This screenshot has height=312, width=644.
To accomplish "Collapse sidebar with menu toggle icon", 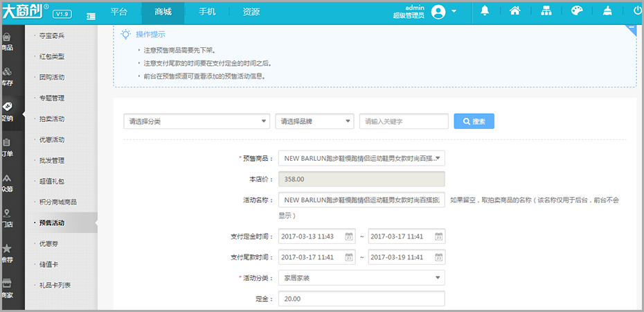I will (x=91, y=16).
